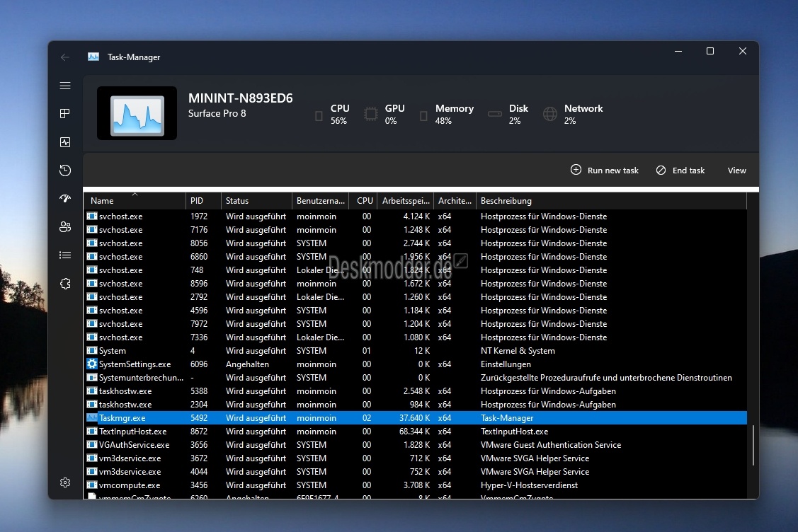The width and height of the screenshot is (798, 532).
Task: Click the End task label
Action: 688,171
